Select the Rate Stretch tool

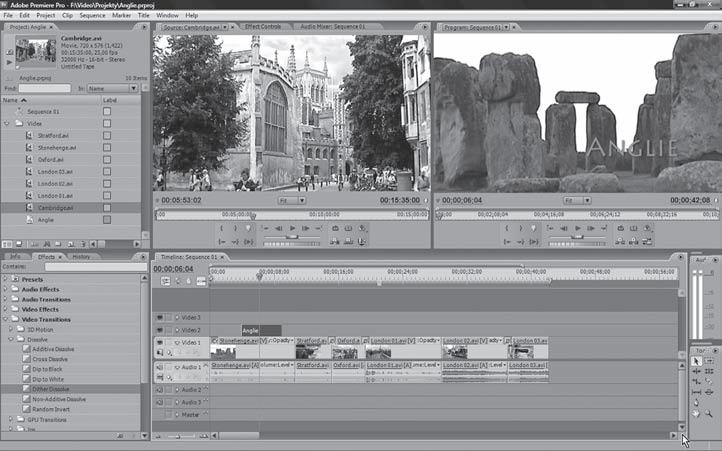click(x=696, y=381)
